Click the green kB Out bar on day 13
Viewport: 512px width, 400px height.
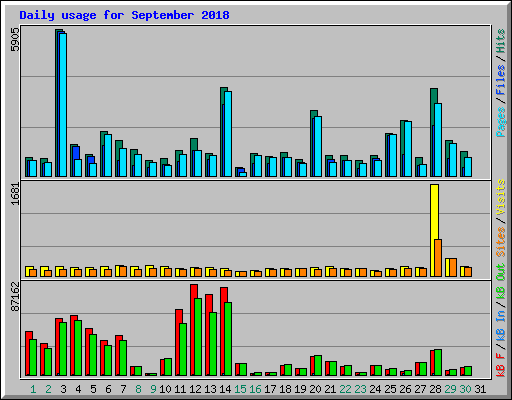pyautogui.click(x=213, y=344)
